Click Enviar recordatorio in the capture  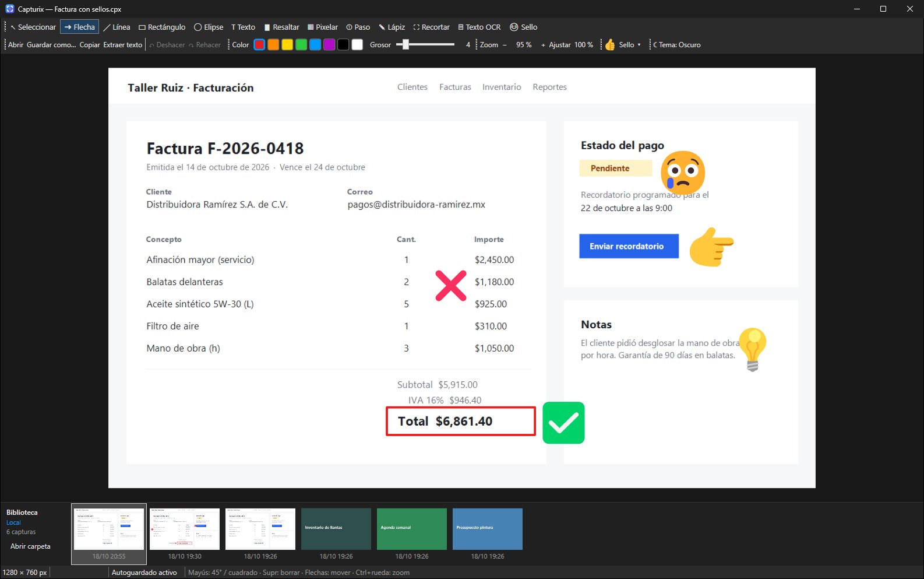(x=629, y=246)
